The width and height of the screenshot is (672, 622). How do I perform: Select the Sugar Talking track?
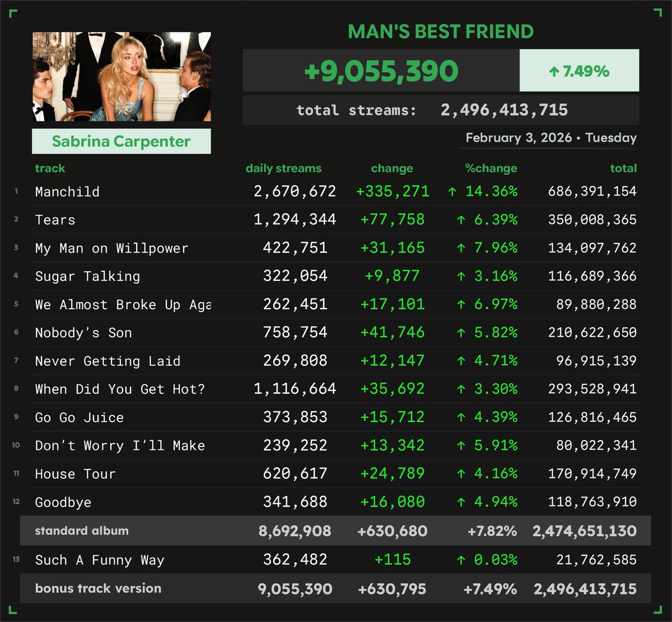pyautogui.click(x=87, y=276)
